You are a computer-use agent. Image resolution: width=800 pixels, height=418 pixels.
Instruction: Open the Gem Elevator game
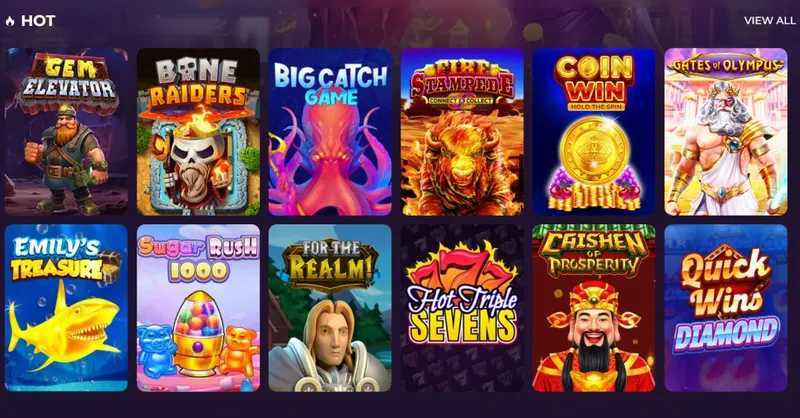coord(66,132)
